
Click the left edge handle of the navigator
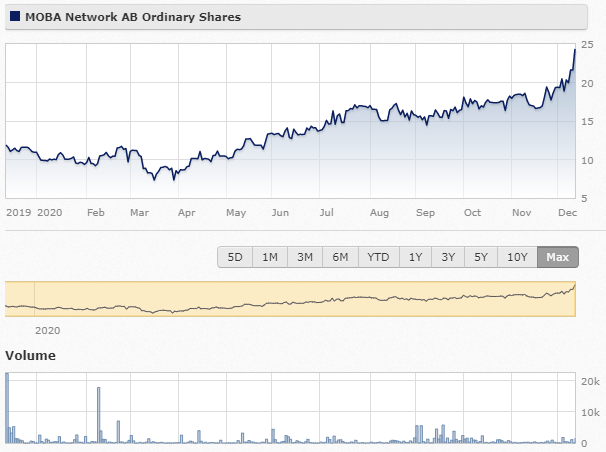pos(5,299)
